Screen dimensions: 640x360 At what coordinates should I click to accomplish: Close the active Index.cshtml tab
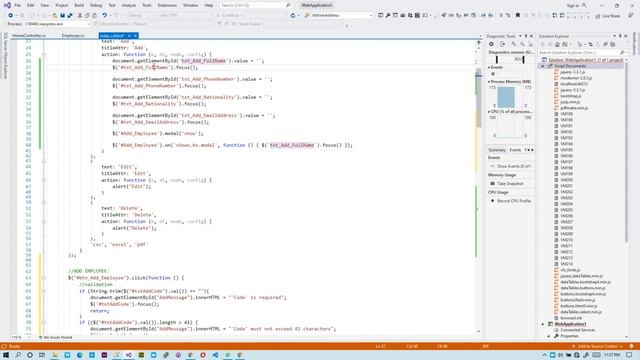click(135, 36)
